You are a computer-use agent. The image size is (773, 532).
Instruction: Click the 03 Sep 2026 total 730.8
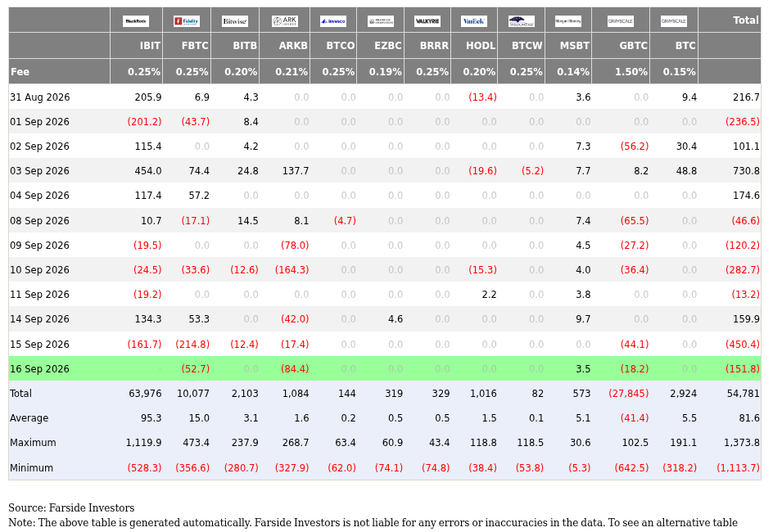click(x=746, y=171)
